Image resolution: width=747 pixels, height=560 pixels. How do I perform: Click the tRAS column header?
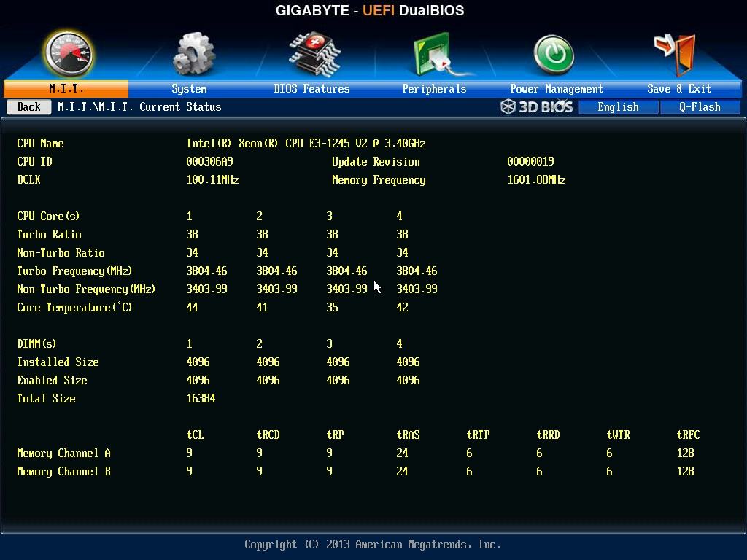[408, 435]
